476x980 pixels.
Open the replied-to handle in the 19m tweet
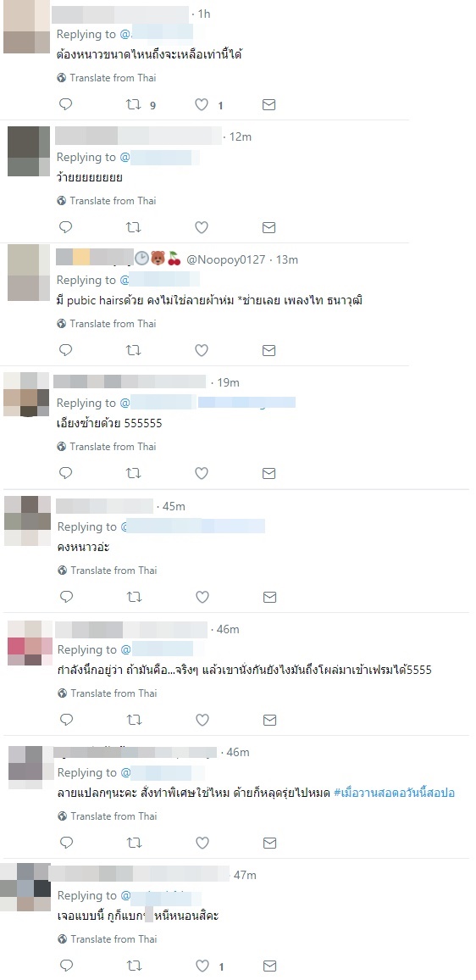tap(158, 403)
